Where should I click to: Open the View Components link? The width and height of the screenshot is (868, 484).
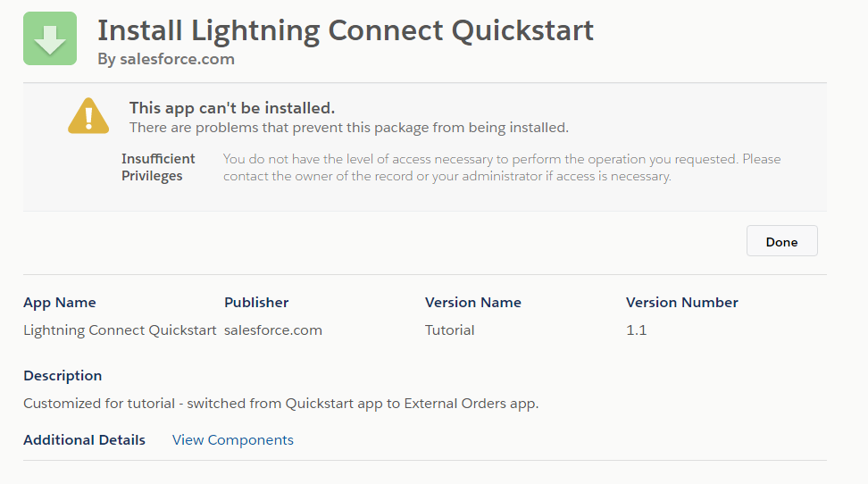click(232, 439)
